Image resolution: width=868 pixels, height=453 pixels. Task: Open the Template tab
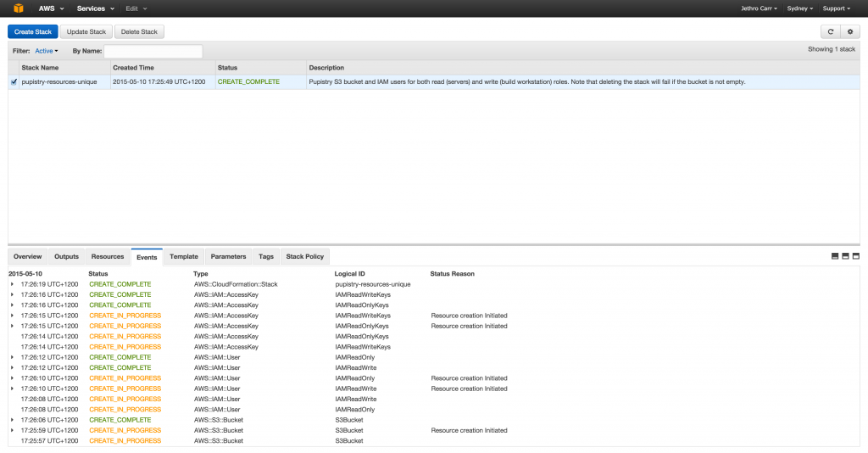click(184, 256)
